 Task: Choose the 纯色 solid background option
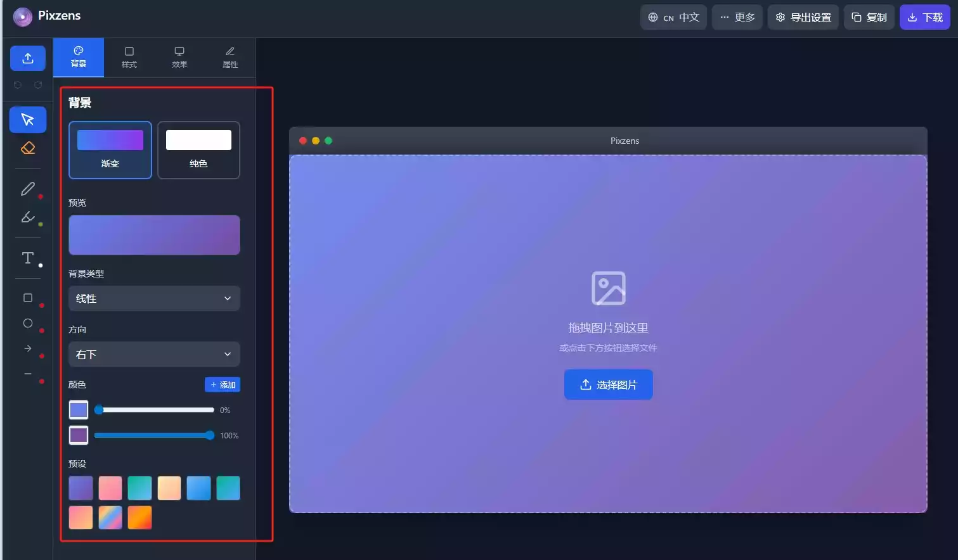[x=198, y=150]
